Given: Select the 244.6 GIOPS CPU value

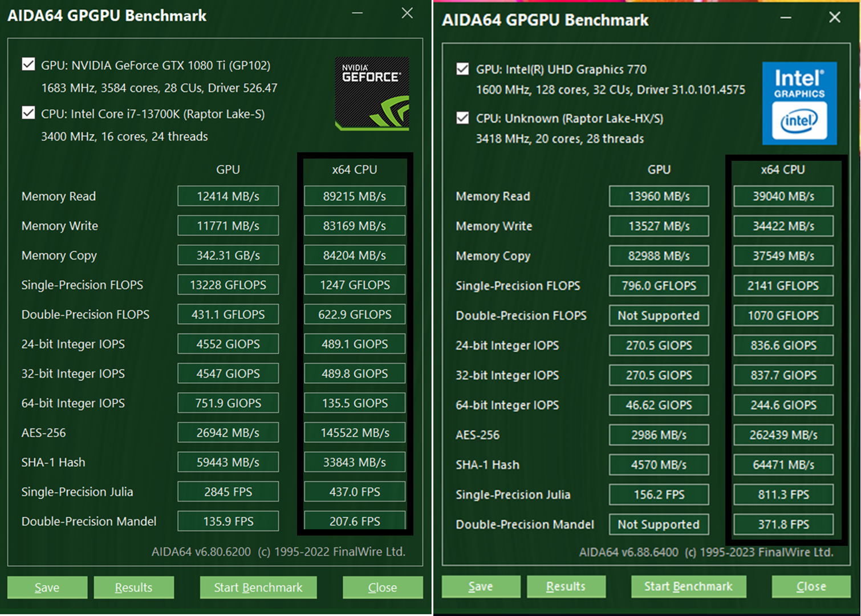Looking at the screenshot, I should tap(783, 405).
